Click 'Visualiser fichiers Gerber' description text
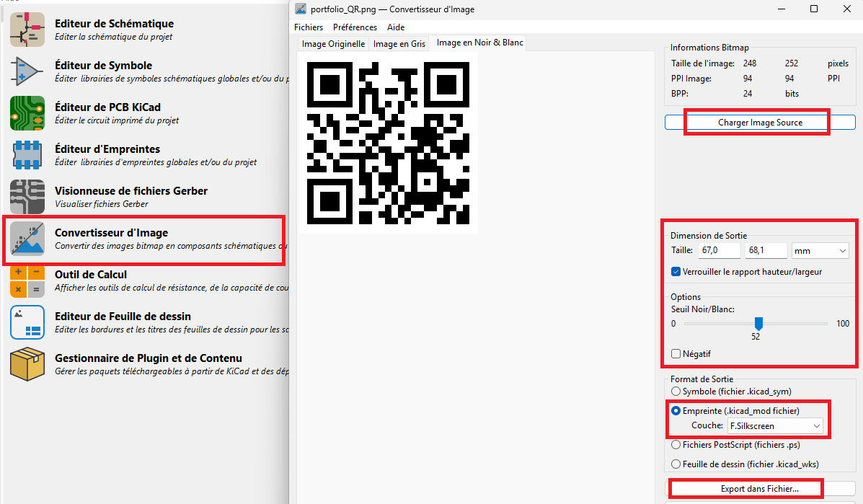 point(101,204)
